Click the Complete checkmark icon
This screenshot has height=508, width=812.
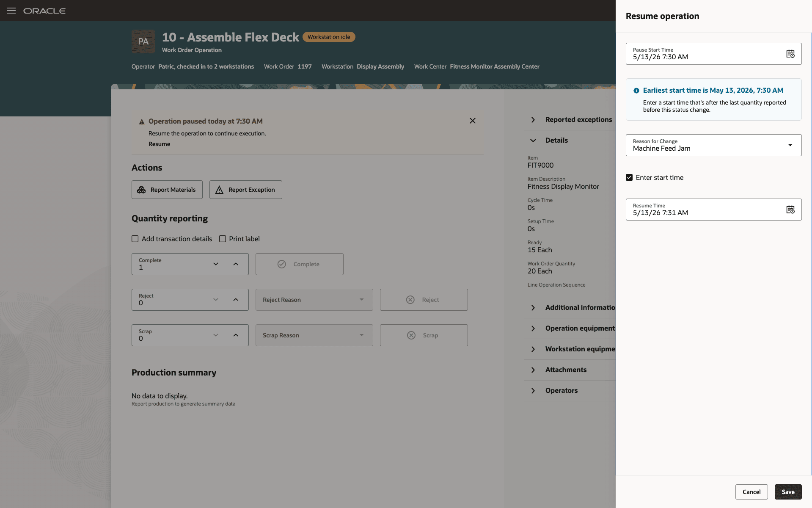(x=282, y=264)
